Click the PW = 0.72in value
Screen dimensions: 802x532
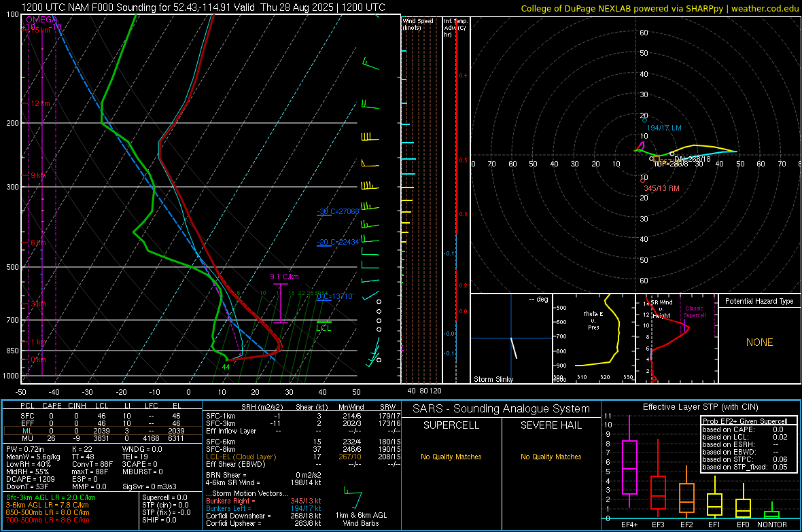tap(25, 449)
